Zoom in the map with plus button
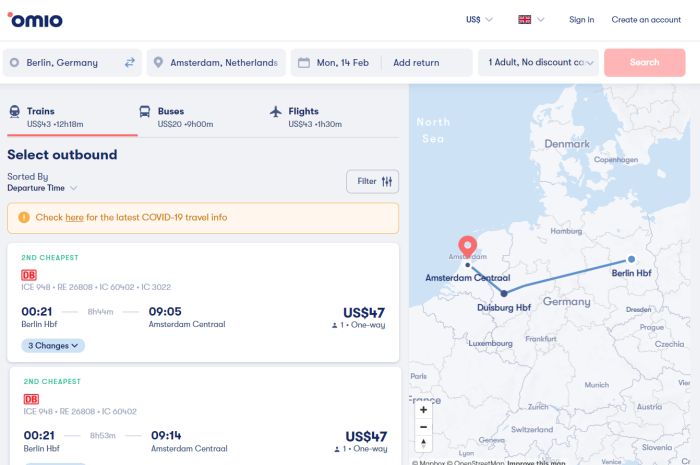This screenshot has width=700, height=465. tap(423, 410)
